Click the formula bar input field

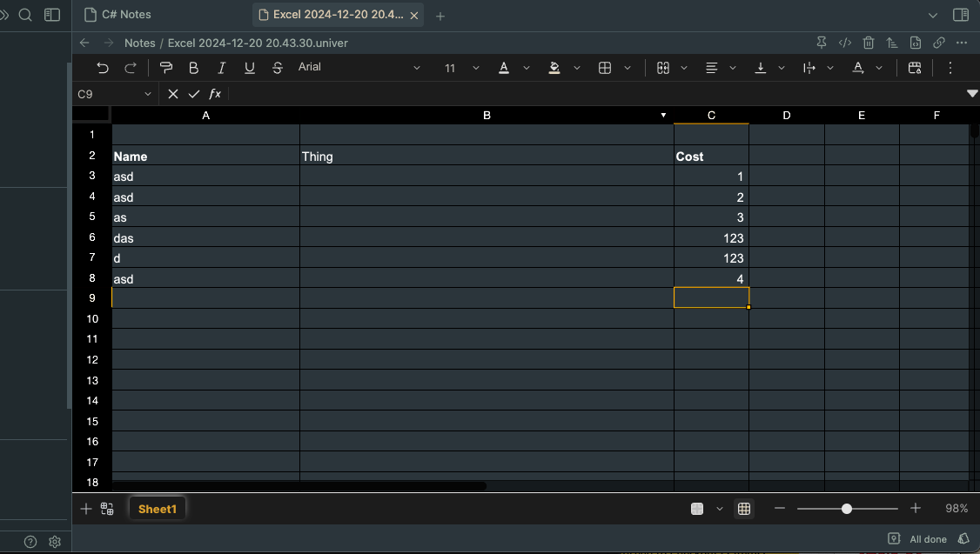pyautogui.click(x=596, y=94)
